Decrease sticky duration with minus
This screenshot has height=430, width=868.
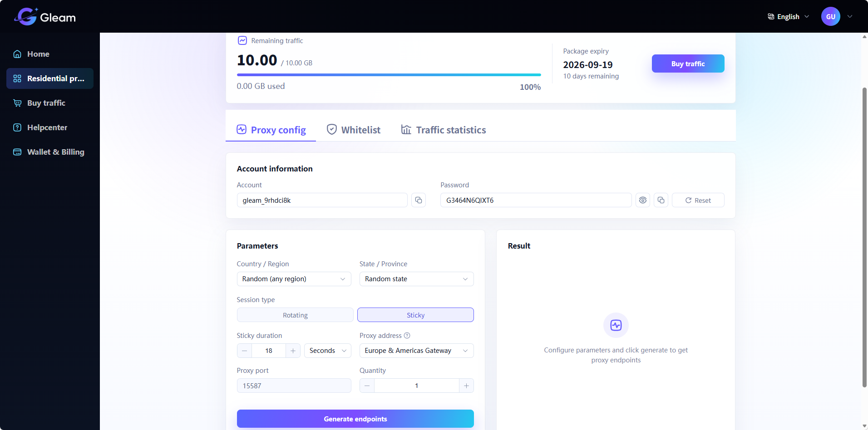pyautogui.click(x=244, y=351)
